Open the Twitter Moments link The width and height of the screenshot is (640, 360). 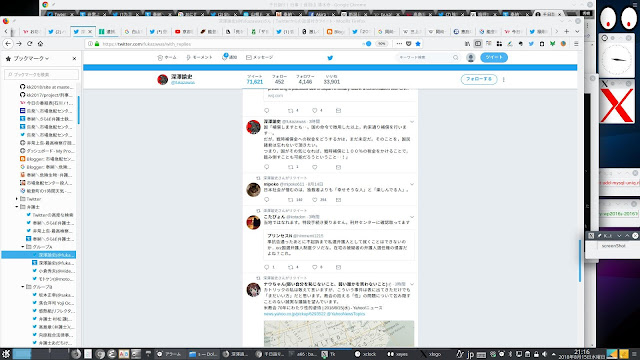click(199, 58)
